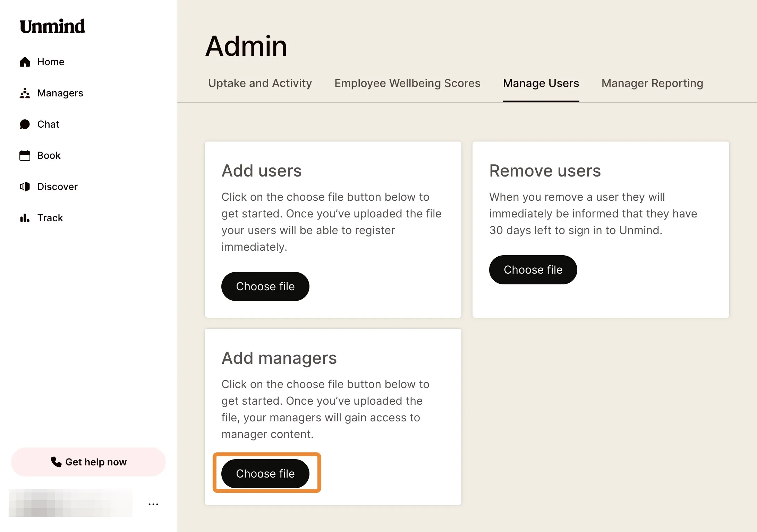Image resolution: width=757 pixels, height=532 pixels.
Task: Click text '30 days left to sign in to Unmind.'
Action: pos(576,230)
